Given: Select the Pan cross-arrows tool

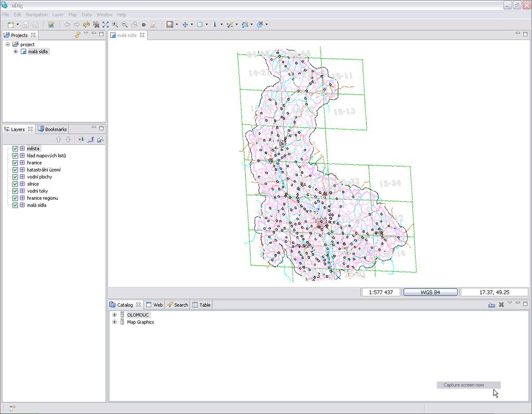Looking at the screenshot, I should [185, 24].
